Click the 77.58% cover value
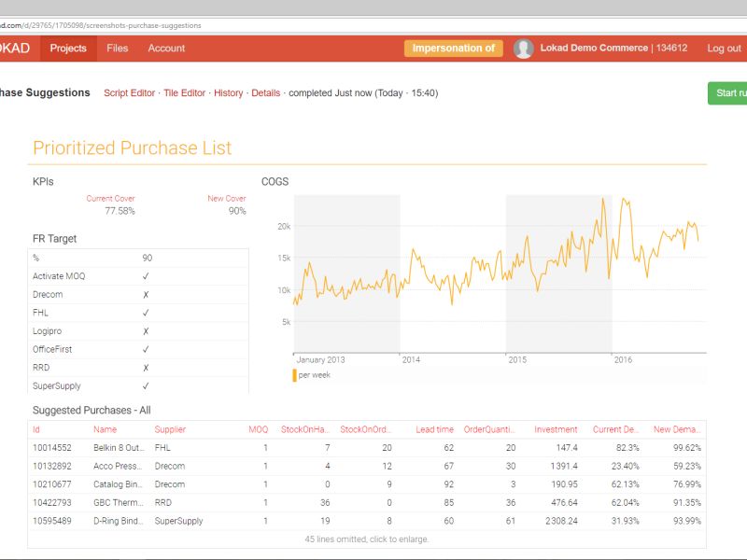The image size is (747, 560). click(120, 211)
